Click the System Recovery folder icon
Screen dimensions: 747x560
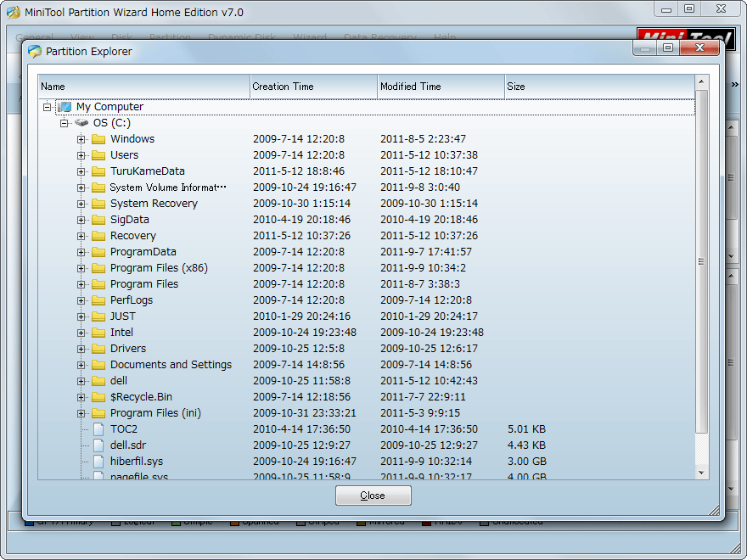98,204
